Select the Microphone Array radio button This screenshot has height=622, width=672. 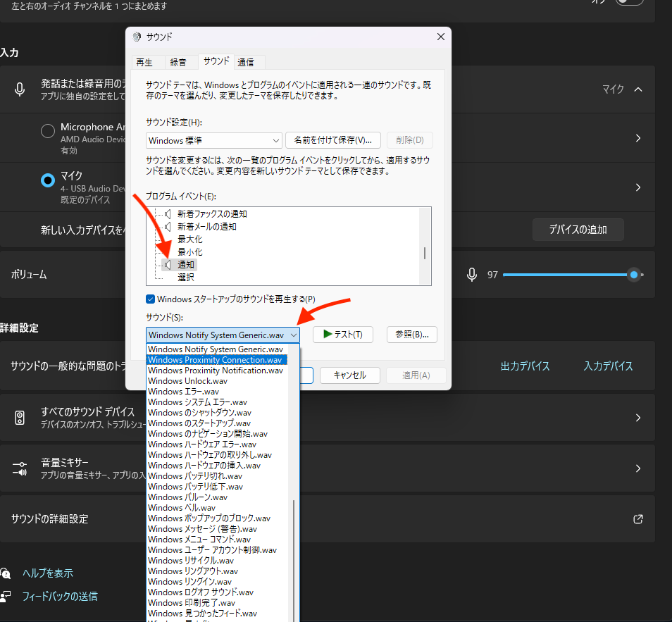point(48,131)
